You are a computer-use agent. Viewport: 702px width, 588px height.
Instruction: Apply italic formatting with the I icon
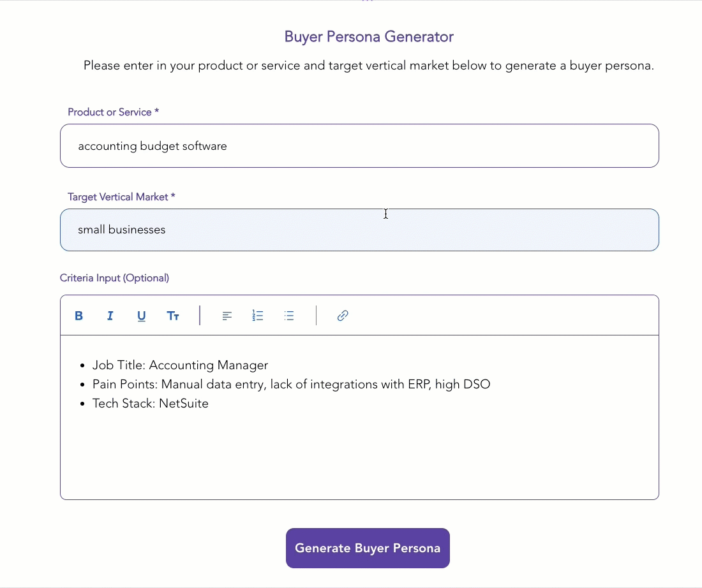point(110,316)
